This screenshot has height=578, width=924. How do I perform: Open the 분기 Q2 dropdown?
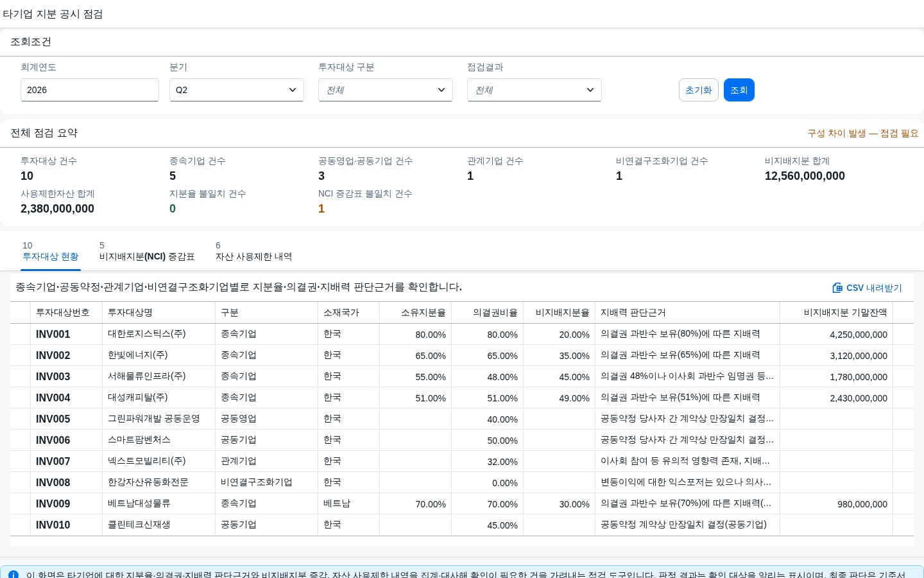(x=237, y=90)
